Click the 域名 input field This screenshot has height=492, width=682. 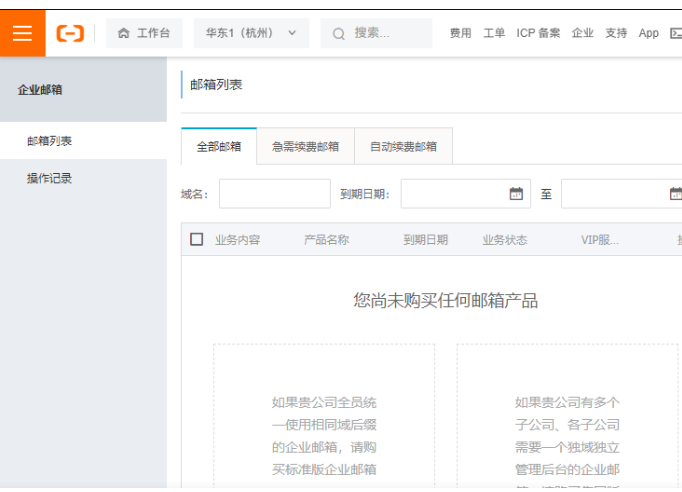click(x=274, y=194)
